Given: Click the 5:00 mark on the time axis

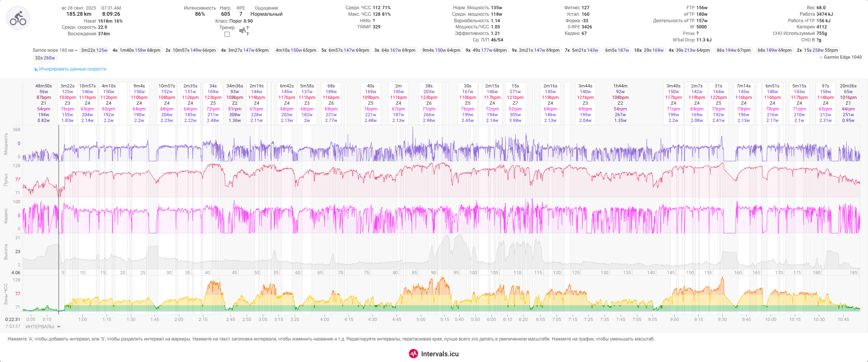Looking at the screenshot, I should point(421,319).
